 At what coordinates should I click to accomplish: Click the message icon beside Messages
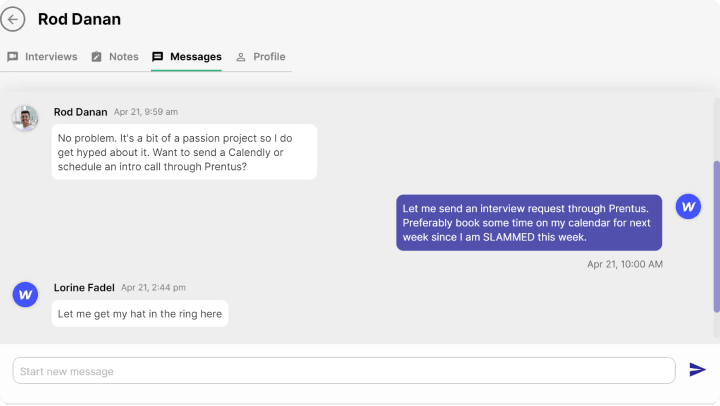click(x=158, y=57)
